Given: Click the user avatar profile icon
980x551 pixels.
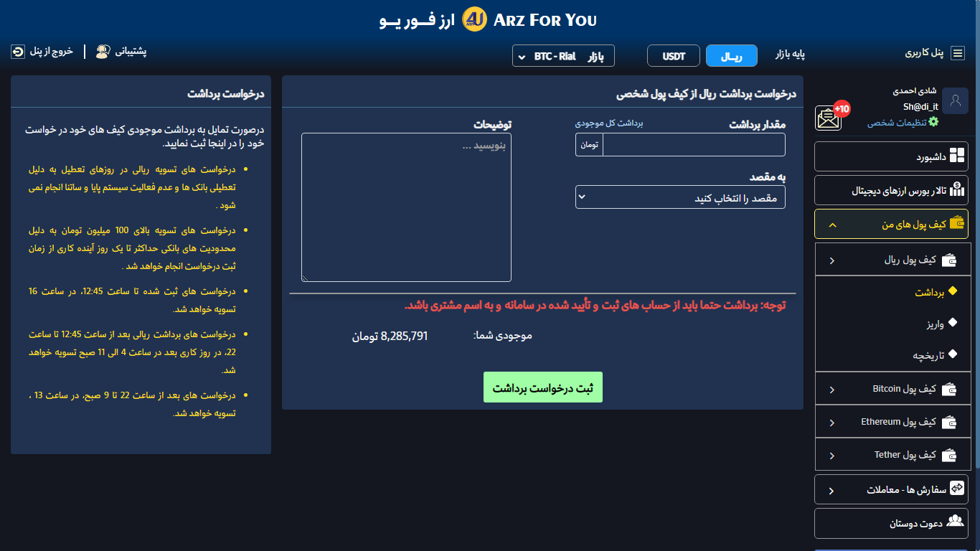Looking at the screenshot, I should click(955, 101).
